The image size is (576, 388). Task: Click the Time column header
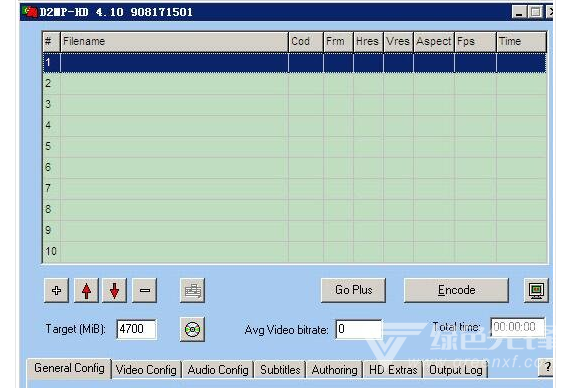click(x=522, y=42)
